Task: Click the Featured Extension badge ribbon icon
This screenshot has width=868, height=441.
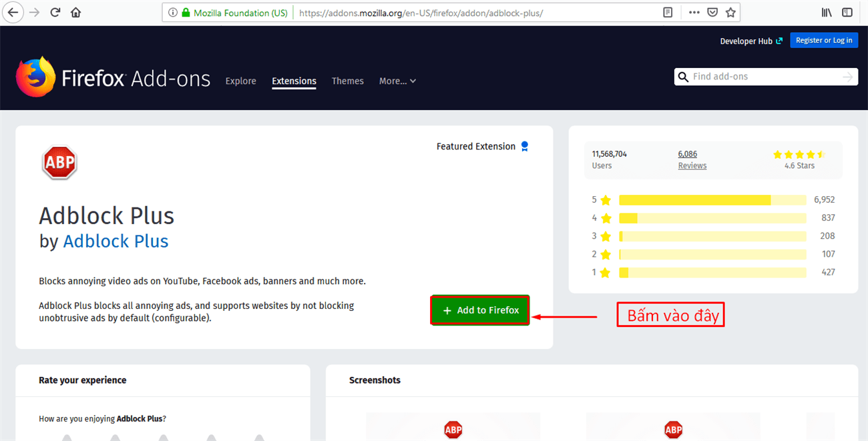Action: 525,147
